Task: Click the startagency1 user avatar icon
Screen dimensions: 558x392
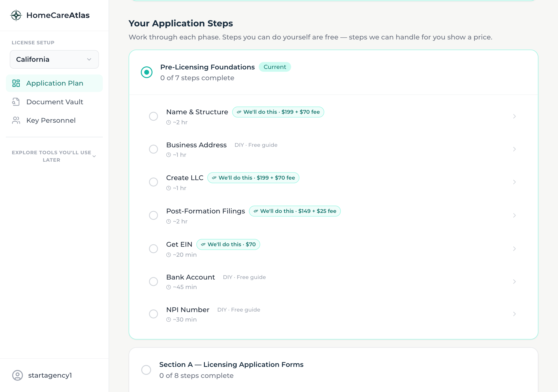Action: (x=17, y=375)
